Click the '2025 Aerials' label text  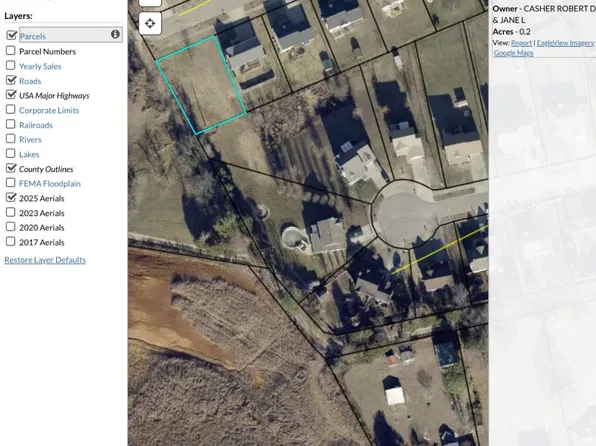pos(42,198)
